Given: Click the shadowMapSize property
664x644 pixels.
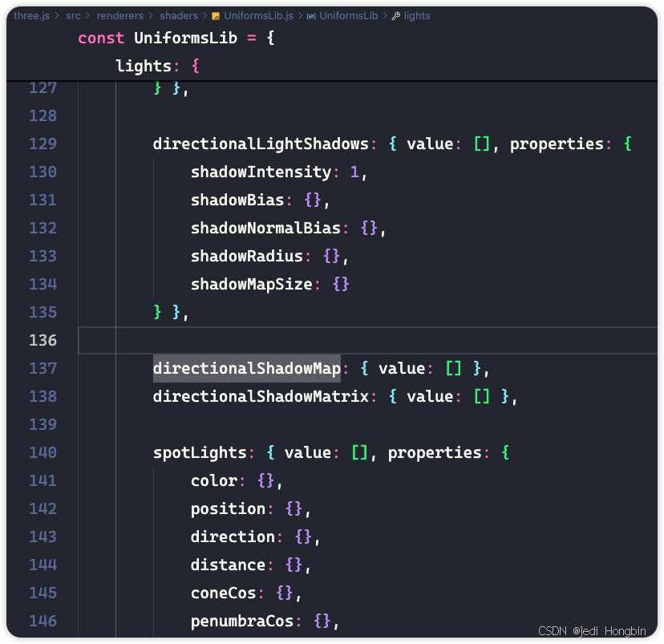Looking at the screenshot, I should (252, 284).
